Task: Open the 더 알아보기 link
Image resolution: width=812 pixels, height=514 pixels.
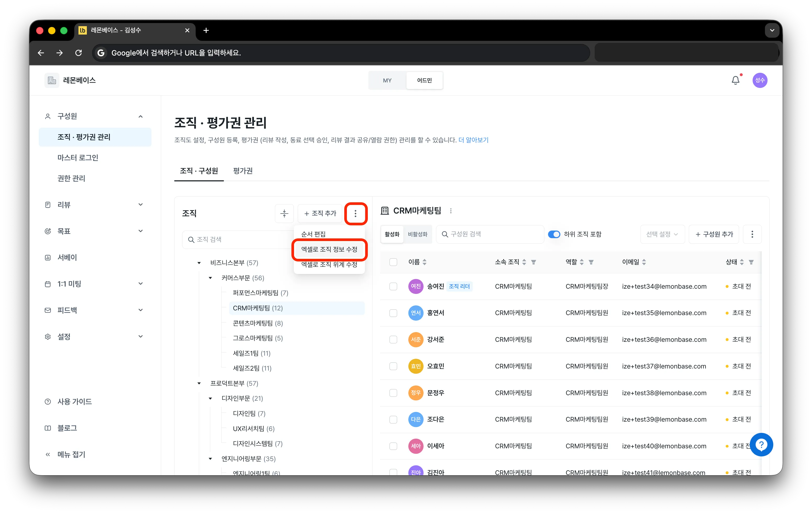Action: (473, 140)
